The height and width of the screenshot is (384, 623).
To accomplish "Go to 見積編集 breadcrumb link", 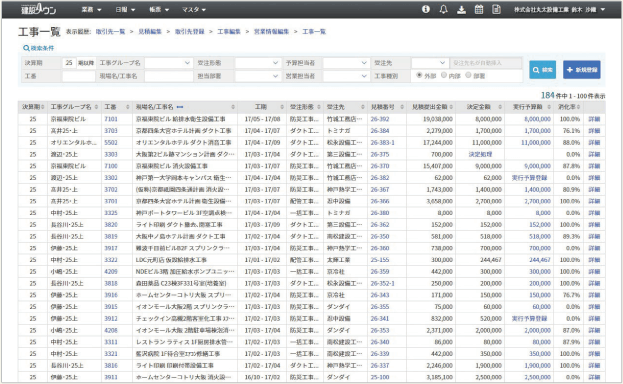I will (150, 31).
